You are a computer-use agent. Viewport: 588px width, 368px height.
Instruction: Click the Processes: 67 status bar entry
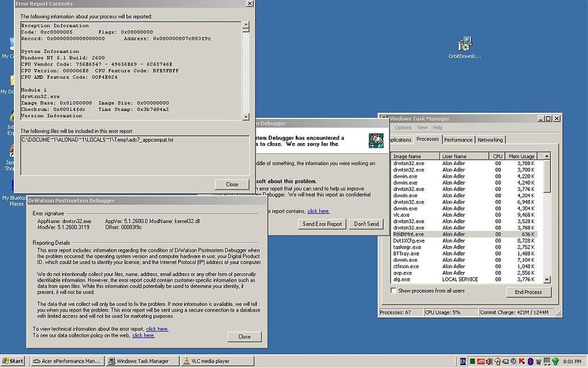click(400, 313)
